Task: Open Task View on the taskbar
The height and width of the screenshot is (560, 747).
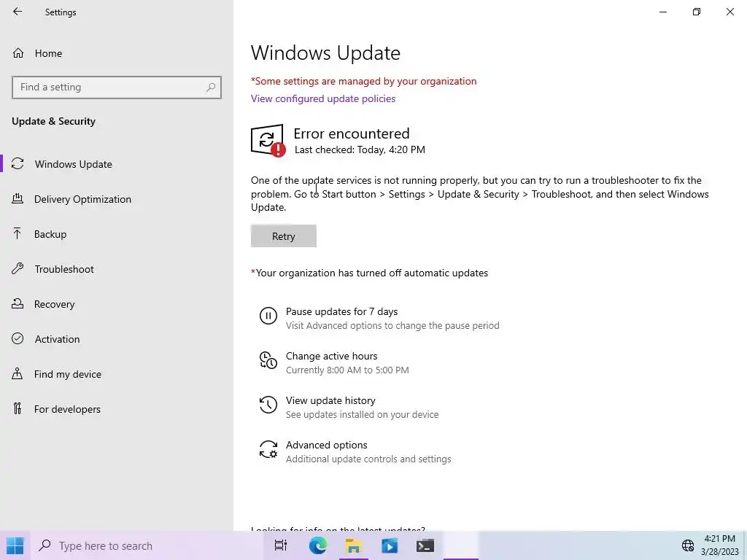Action: (281, 545)
